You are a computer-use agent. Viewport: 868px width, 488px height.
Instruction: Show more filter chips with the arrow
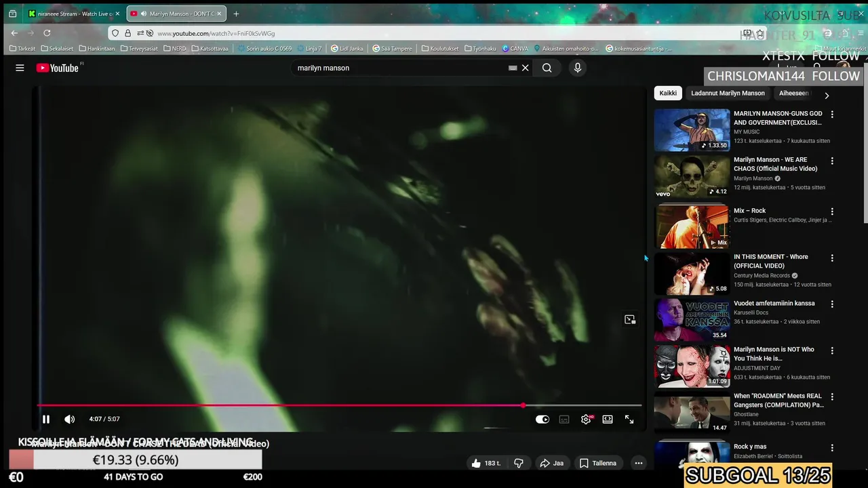[x=827, y=96]
